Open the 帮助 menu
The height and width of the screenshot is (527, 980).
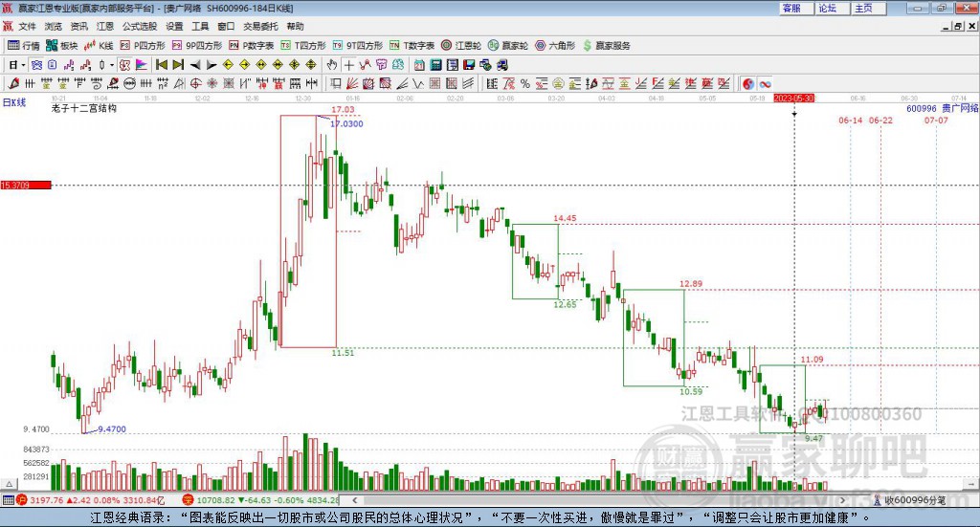[x=295, y=26]
